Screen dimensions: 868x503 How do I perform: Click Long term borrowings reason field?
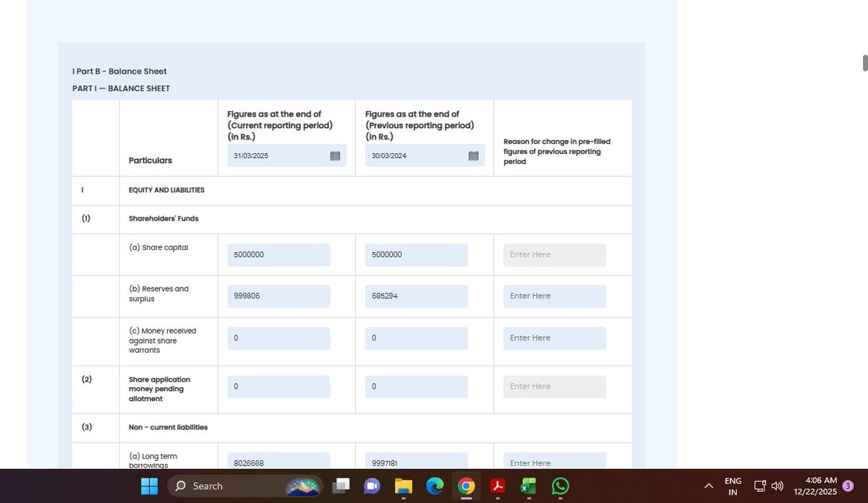555,460
